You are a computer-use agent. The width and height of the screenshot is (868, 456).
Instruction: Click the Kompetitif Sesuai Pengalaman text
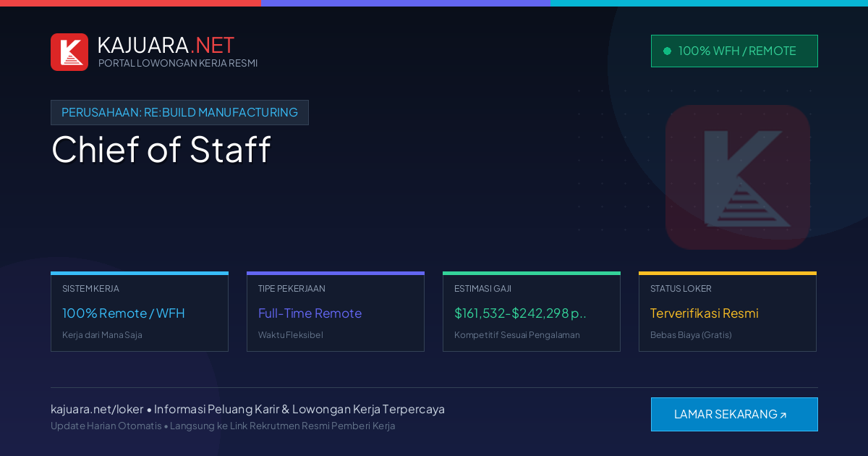[517, 335]
